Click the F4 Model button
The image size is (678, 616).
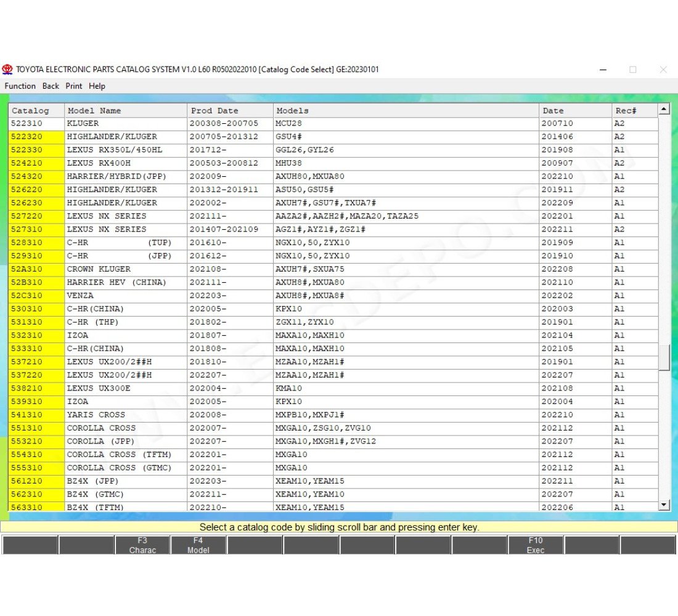click(198, 545)
